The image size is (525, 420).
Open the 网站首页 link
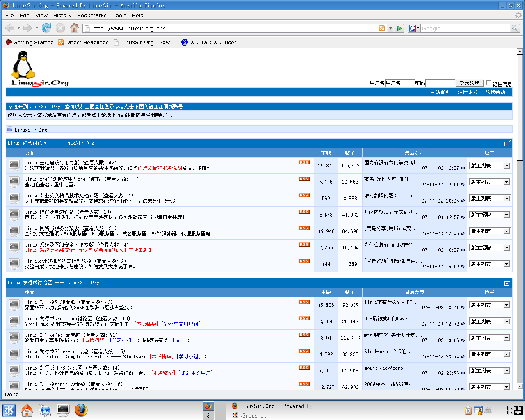440,92
